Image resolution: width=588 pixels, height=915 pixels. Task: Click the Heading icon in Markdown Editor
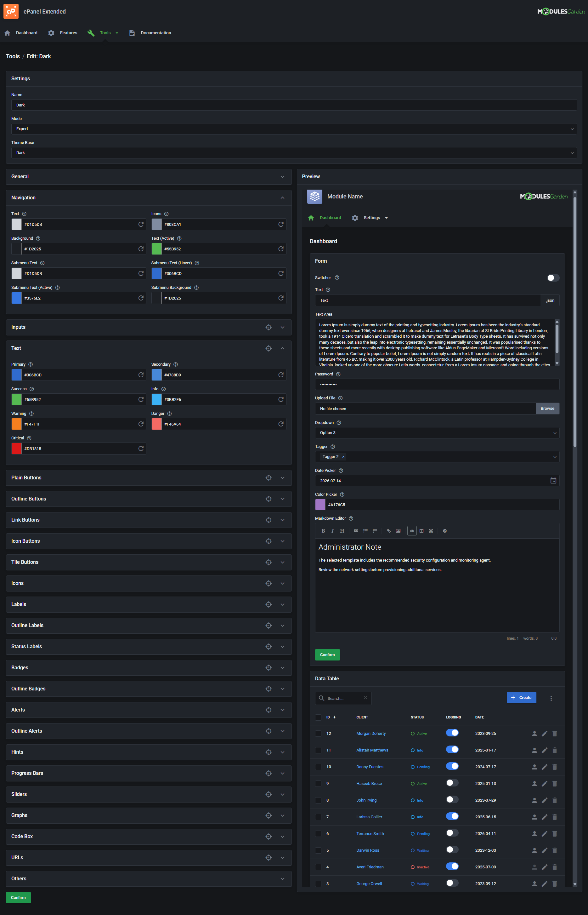tap(342, 531)
